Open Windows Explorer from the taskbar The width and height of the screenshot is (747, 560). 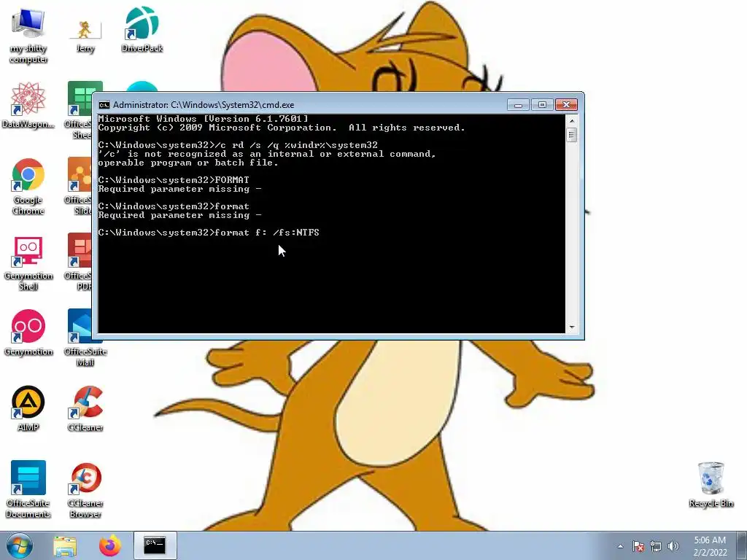65,545
